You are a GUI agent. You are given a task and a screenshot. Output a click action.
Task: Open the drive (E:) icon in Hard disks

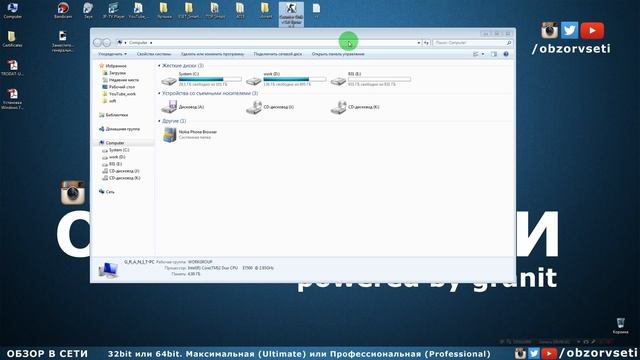coord(338,80)
